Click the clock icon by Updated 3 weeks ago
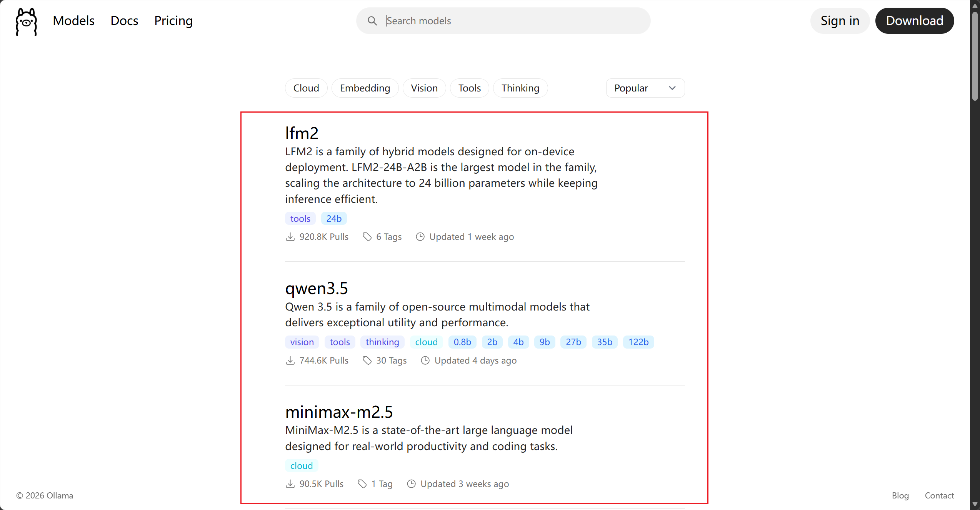This screenshot has height=510, width=980. (411, 484)
